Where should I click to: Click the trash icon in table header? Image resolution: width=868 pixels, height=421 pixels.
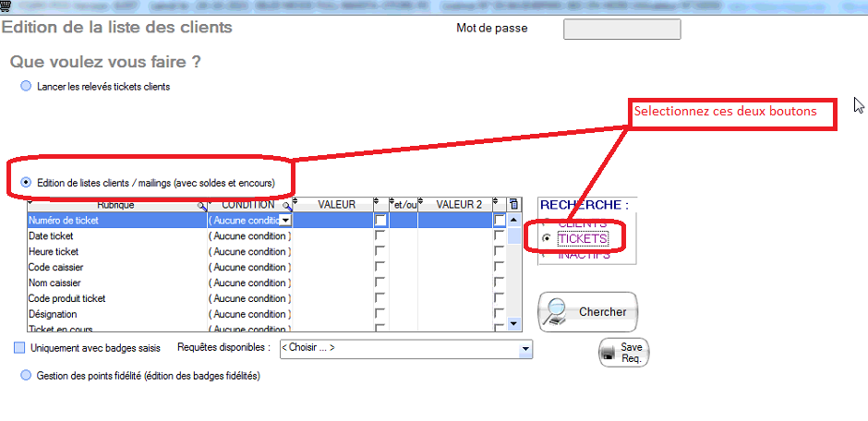coord(514,204)
